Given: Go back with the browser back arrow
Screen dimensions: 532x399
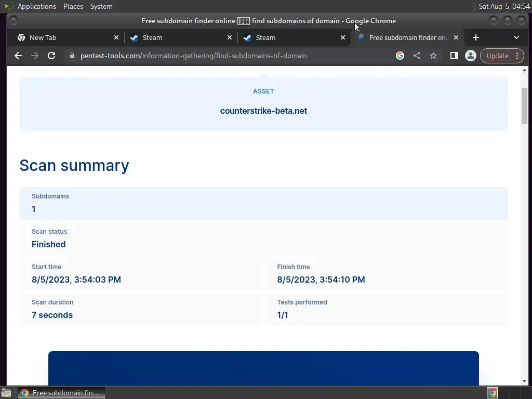Looking at the screenshot, I should point(18,56).
